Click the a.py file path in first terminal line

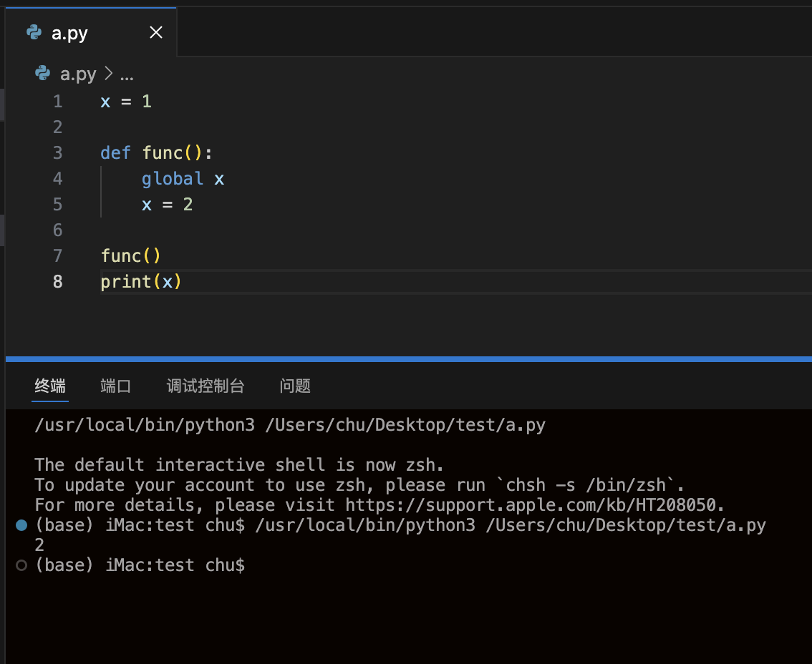pos(405,425)
